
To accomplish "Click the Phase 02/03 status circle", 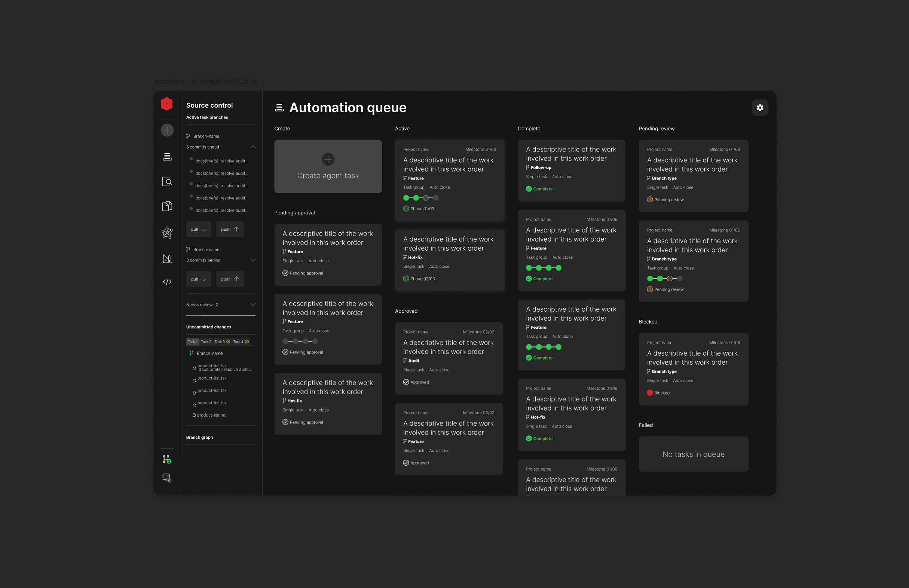I will [x=406, y=279].
